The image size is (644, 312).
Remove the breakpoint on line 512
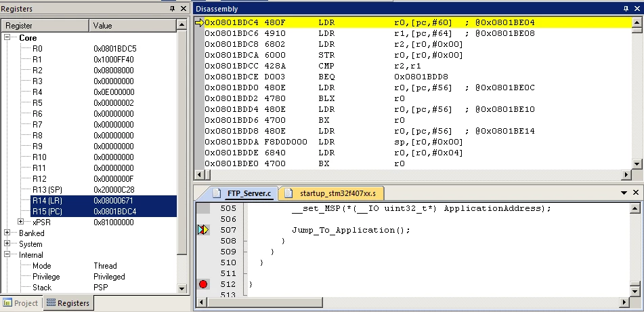[x=203, y=284]
